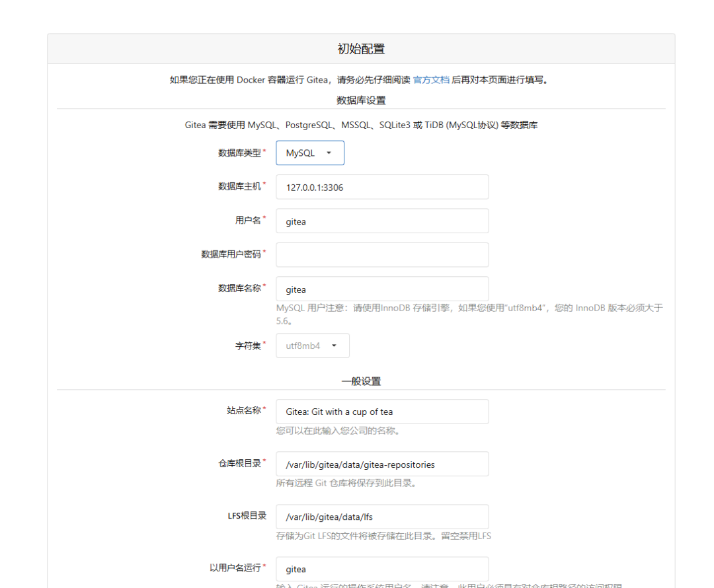
Task: Click the 字符集 label
Action: (x=248, y=346)
